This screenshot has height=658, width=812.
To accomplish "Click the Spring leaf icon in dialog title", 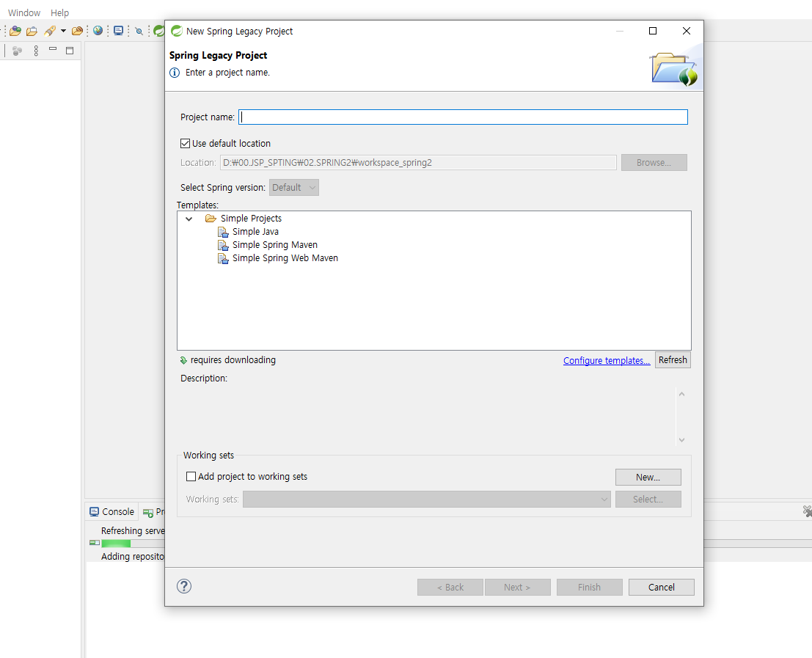I will point(177,31).
